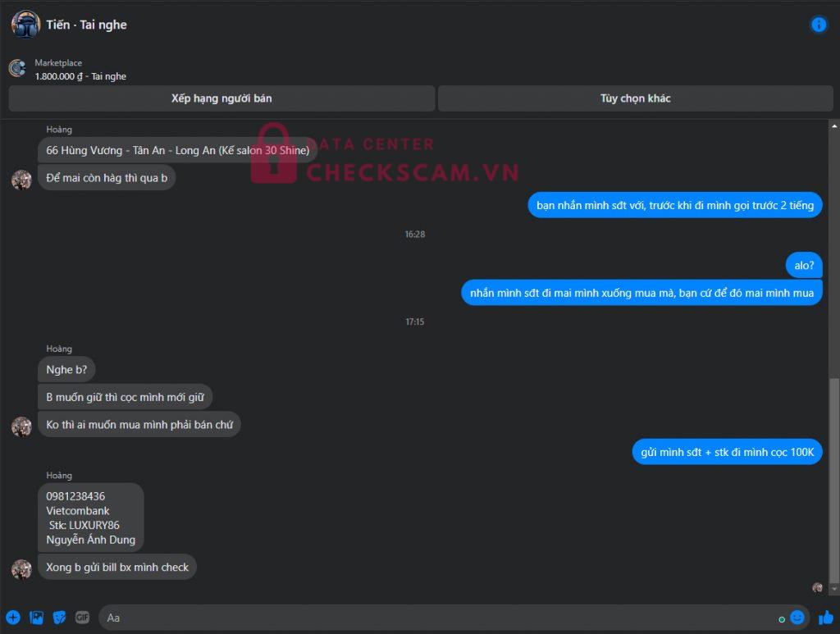Screen dimensions: 840x634
Task: Open the Tiến · Tai nghe conversation title
Action: point(86,25)
